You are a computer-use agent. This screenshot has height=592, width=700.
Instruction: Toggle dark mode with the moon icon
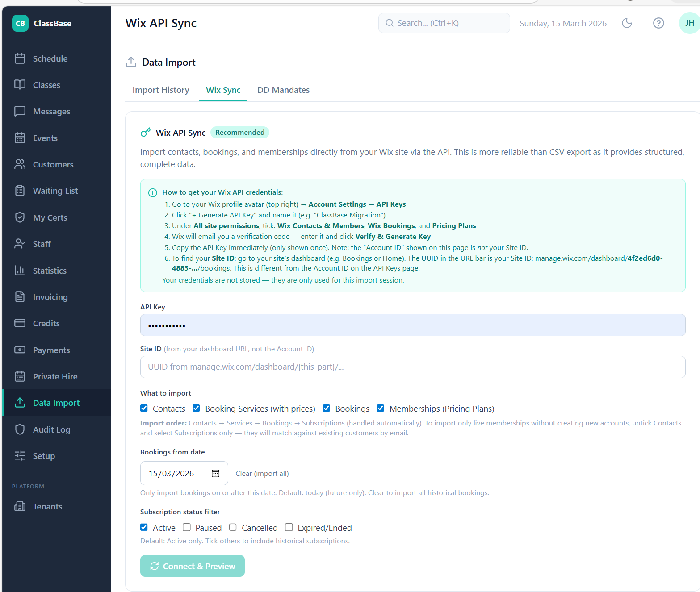[627, 23]
